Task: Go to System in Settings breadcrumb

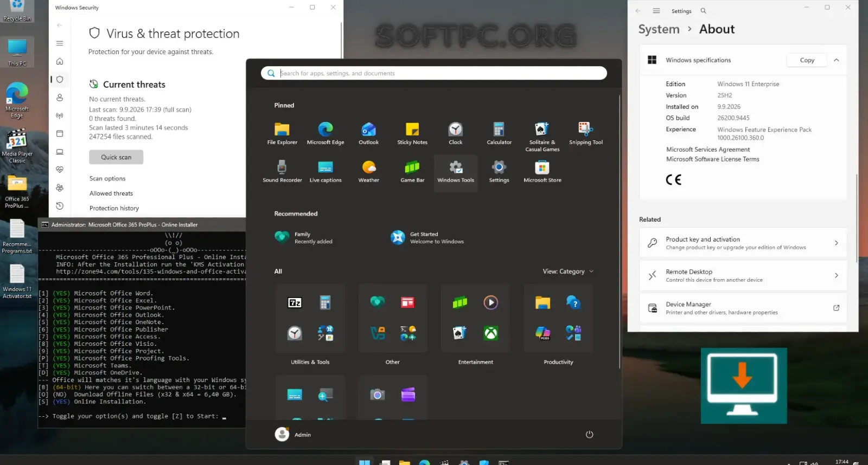Action: tap(659, 29)
